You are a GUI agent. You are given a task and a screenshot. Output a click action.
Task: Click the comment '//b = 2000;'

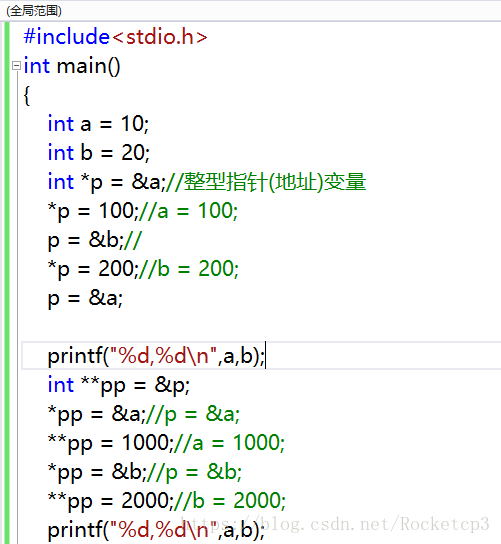point(230,501)
